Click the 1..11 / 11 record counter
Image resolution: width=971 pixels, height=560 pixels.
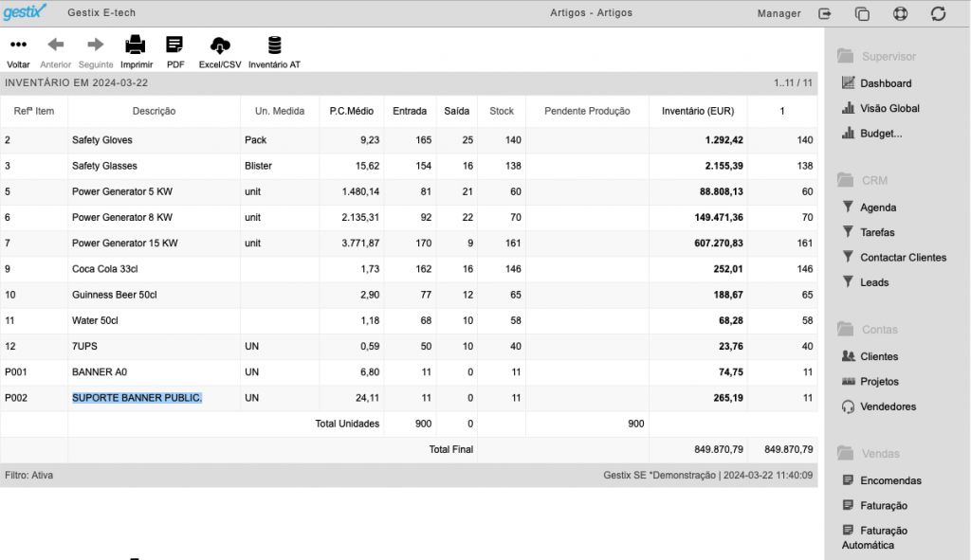point(793,83)
